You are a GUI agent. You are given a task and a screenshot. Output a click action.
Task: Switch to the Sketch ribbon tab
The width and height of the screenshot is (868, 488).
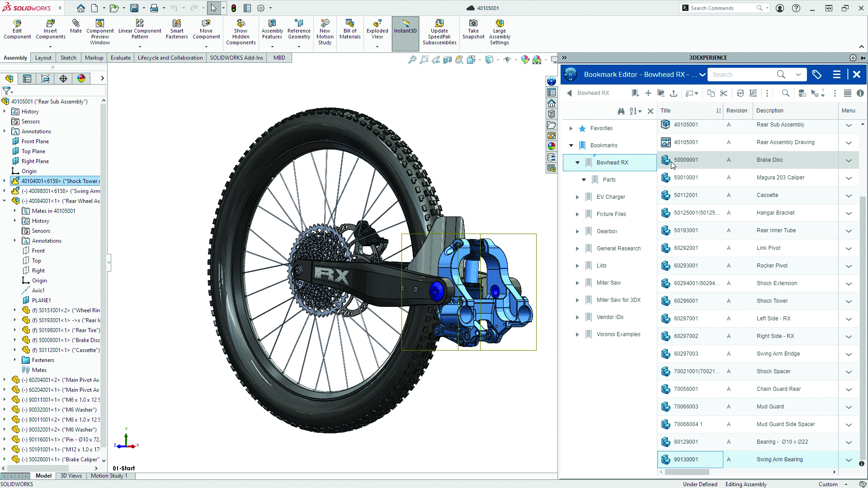tap(67, 57)
